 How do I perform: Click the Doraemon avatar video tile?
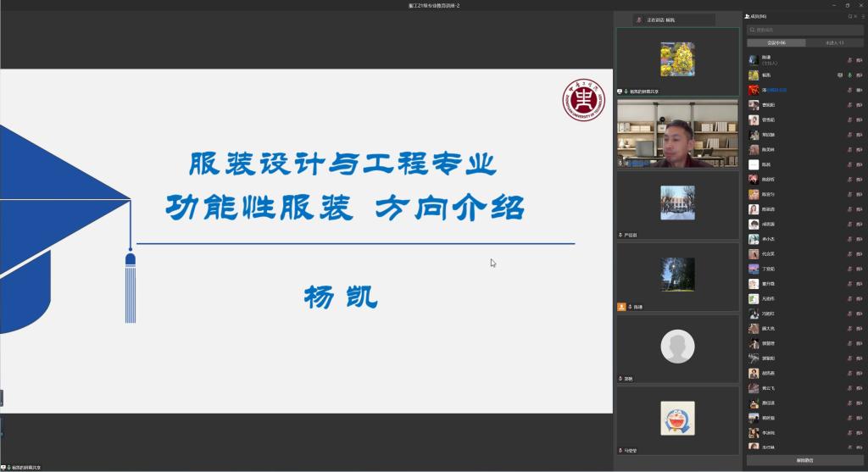click(677, 418)
